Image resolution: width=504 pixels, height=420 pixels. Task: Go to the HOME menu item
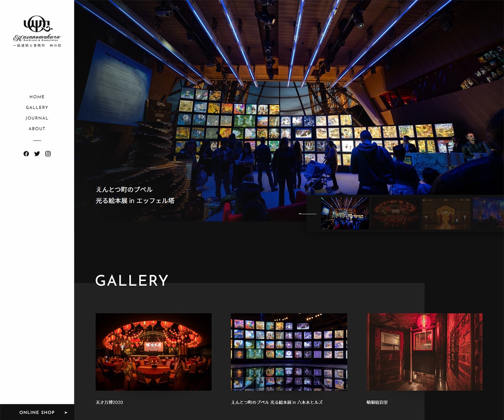coord(37,97)
